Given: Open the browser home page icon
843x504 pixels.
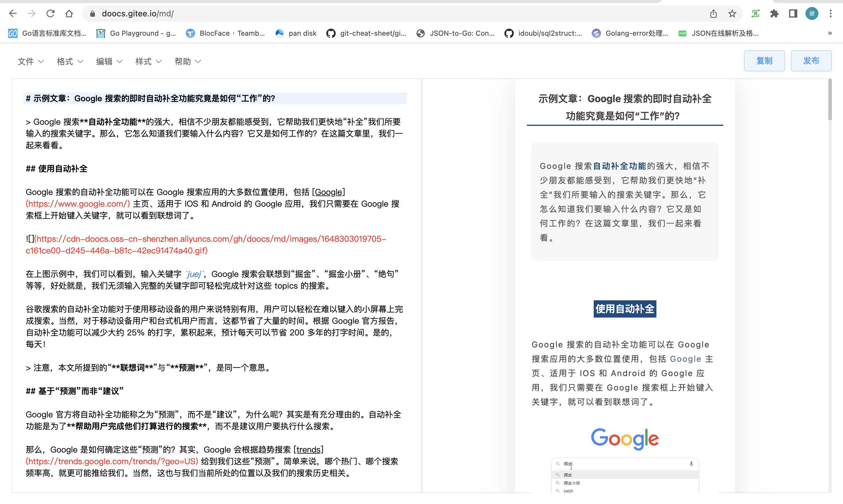Looking at the screenshot, I should tap(69, 13).
